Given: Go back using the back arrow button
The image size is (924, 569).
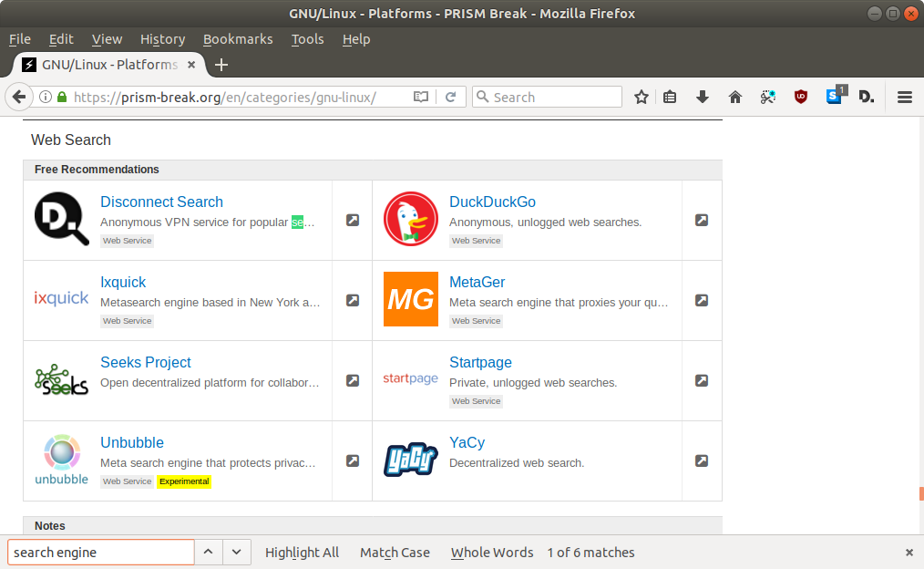Looking at the screenshot, I should click(19, 97).
